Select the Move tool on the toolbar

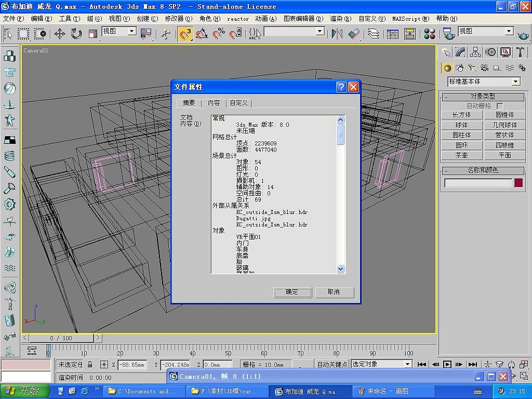(x=59, y=34)
